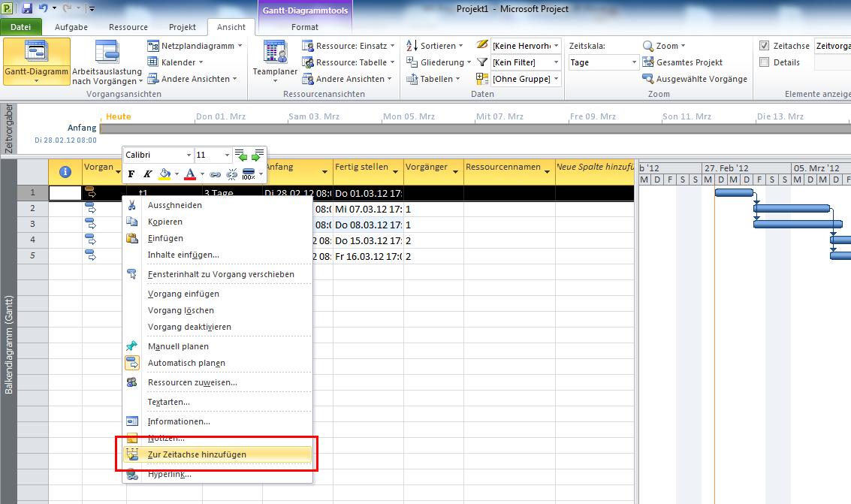851x504 pixels.
Task: Open the font size 11 dropdown
Action: coord(227,155)
